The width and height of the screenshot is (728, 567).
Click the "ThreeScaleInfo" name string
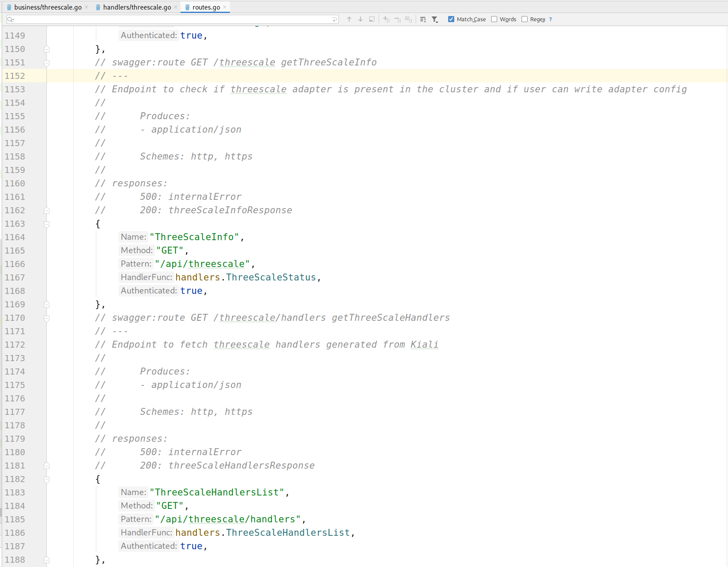pos(194,237)
